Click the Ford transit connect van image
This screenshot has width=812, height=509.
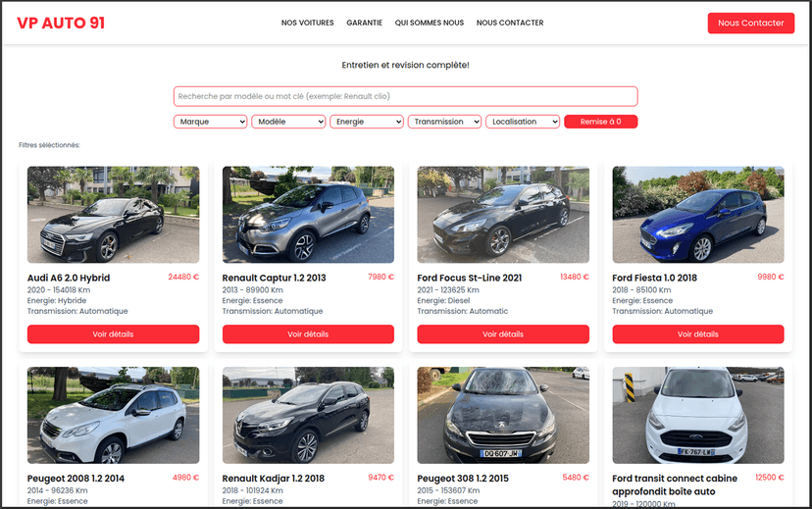[x=697, y=415]
